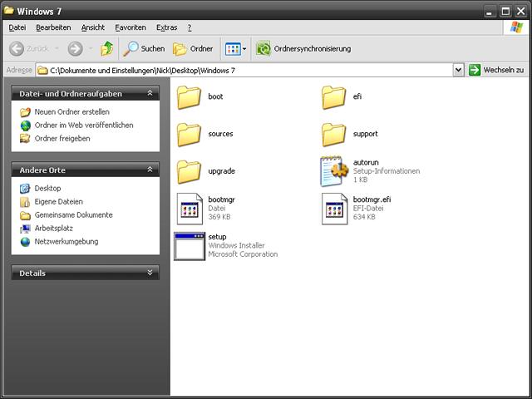This screenshot has height=399, width=532.
Task: Click Ordner freigeben link
Action: click(x=62, y=139)
